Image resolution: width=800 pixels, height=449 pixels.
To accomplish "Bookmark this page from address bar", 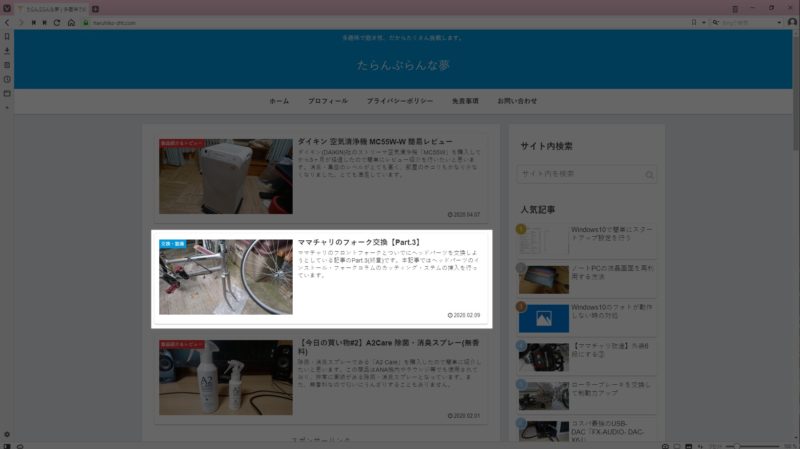I will click(x=694, y=22).
